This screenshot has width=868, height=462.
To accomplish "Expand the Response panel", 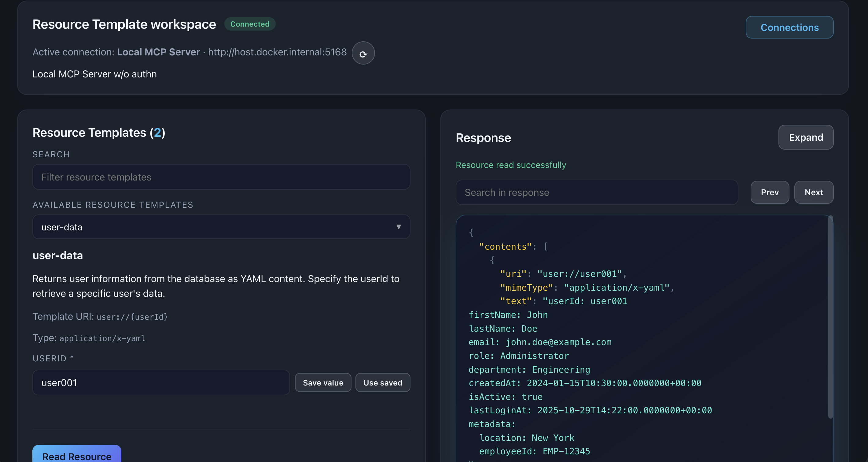I will point(806,137).
